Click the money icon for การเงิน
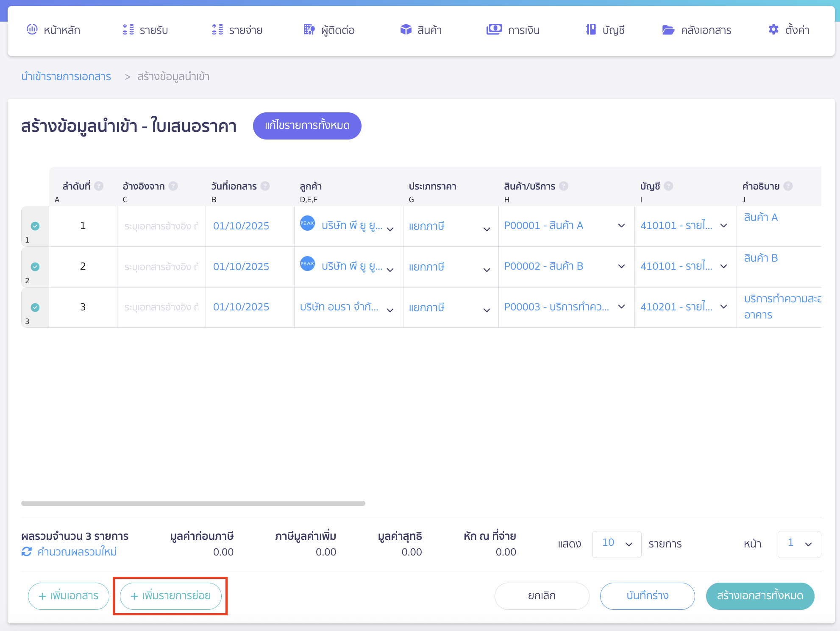This screenshot has width=840, height=631. pos(494,29)
